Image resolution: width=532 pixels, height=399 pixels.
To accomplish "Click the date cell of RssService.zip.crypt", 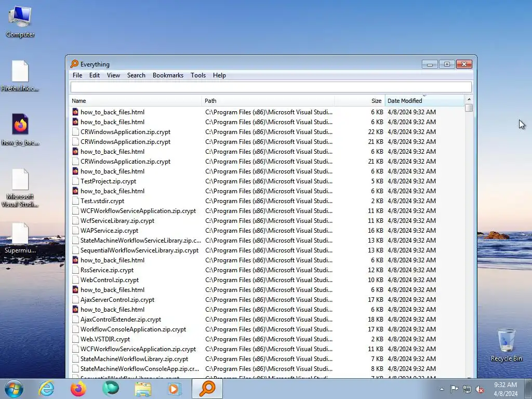I will 411,270.
